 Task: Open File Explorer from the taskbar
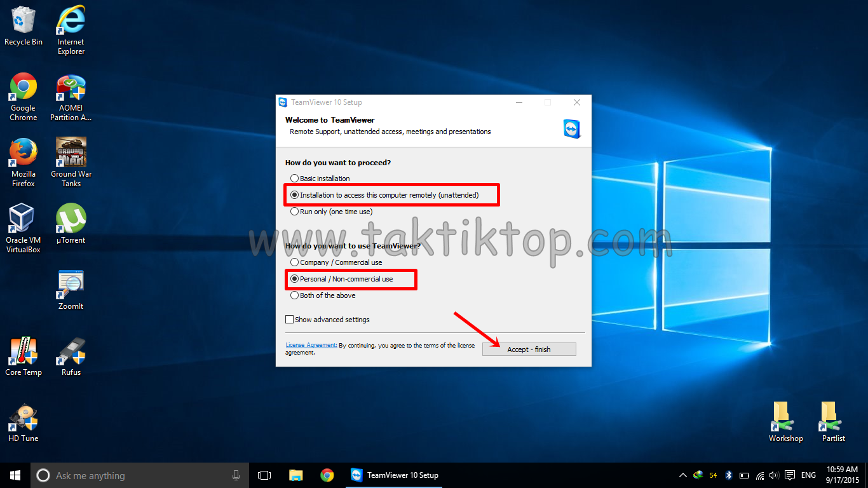click(x=295, y=475)
